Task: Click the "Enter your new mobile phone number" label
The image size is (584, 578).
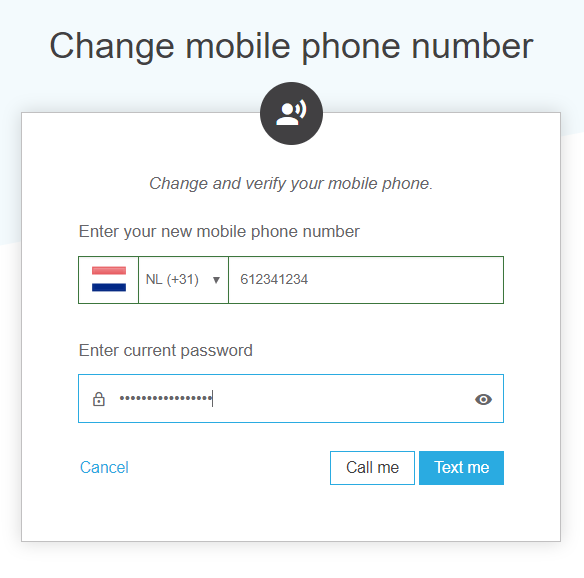Action: 219,232
